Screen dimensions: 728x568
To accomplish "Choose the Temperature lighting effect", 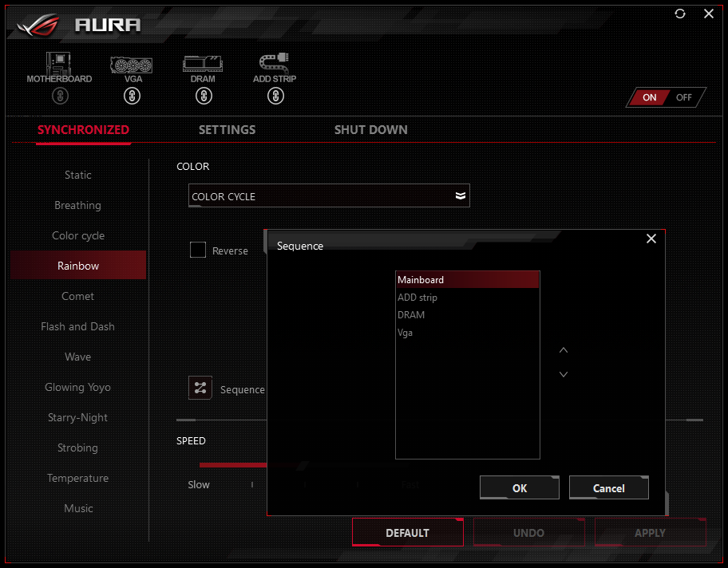I will pos(78,478).
